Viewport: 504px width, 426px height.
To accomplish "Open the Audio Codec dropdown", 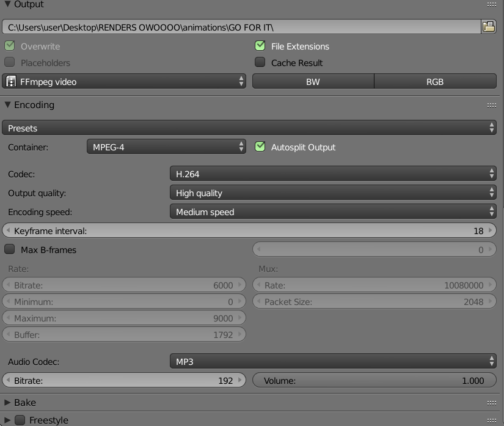I will [333, 361].
